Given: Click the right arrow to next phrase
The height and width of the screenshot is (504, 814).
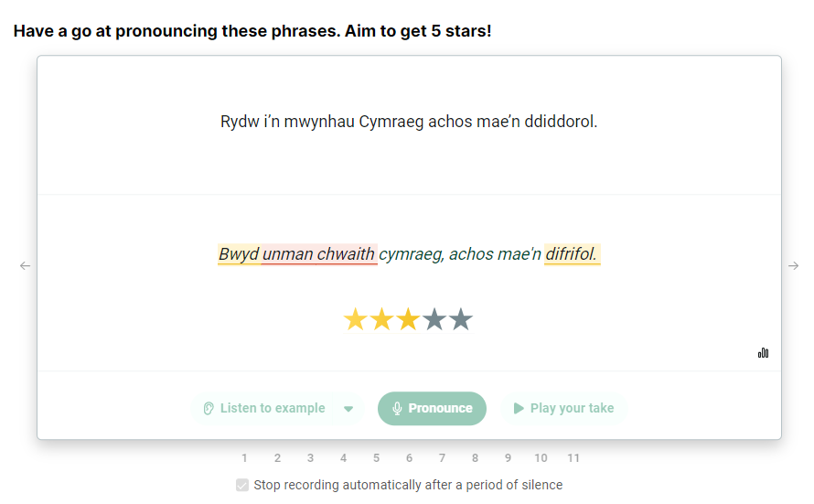Looking at the screenshot, I should [x=793, y=266].
